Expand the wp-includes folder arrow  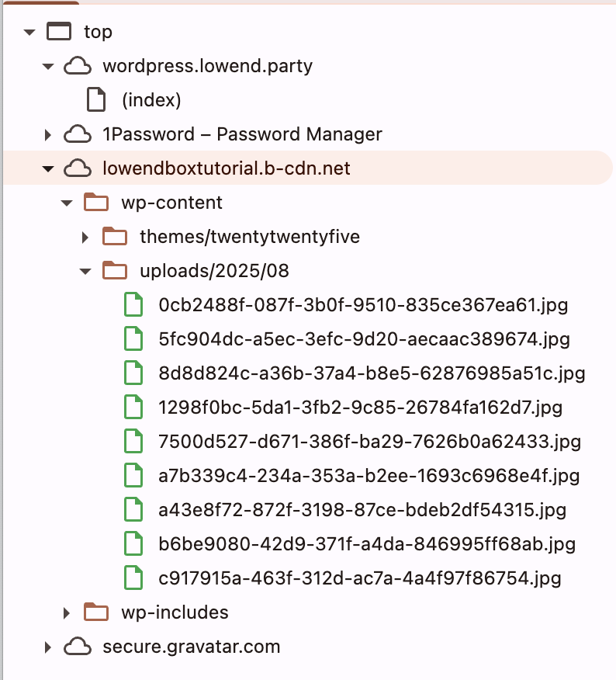pyautogui.click(x=67, y=612)
